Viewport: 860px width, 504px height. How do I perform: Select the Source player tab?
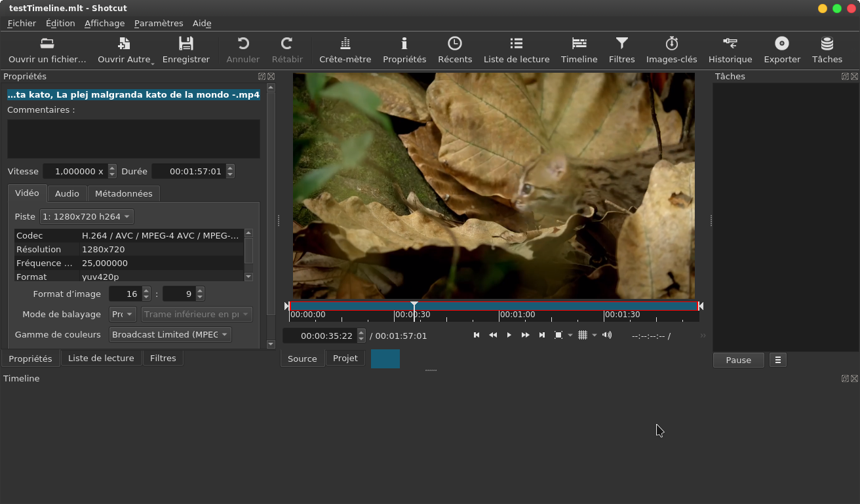pyautogui.click(x=302, y=359)
